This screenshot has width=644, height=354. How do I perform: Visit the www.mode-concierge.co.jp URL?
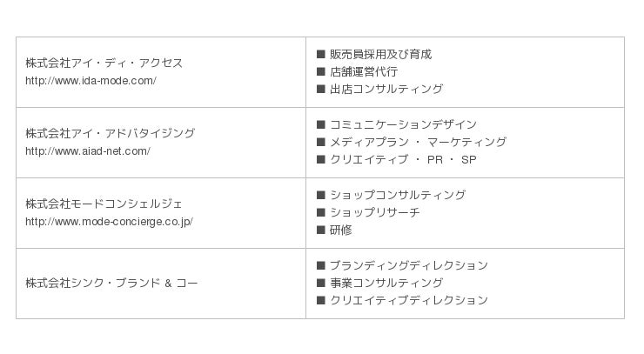point(109,222)
